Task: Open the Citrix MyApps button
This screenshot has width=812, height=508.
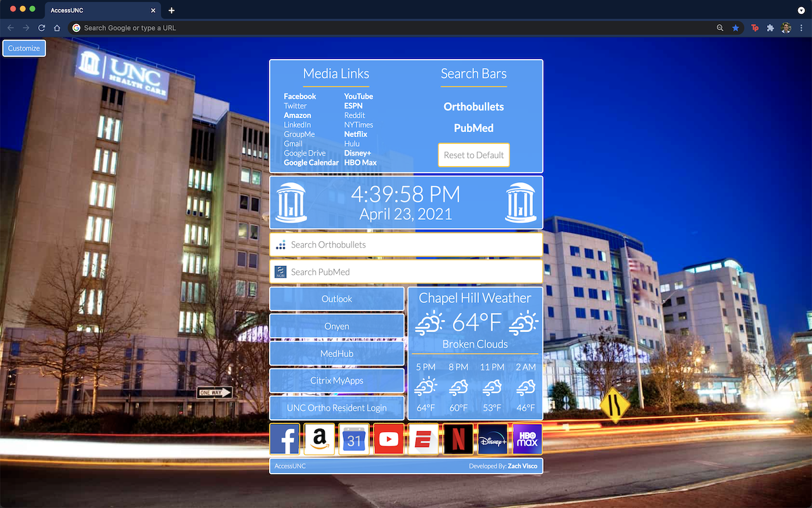Action: 337,381
